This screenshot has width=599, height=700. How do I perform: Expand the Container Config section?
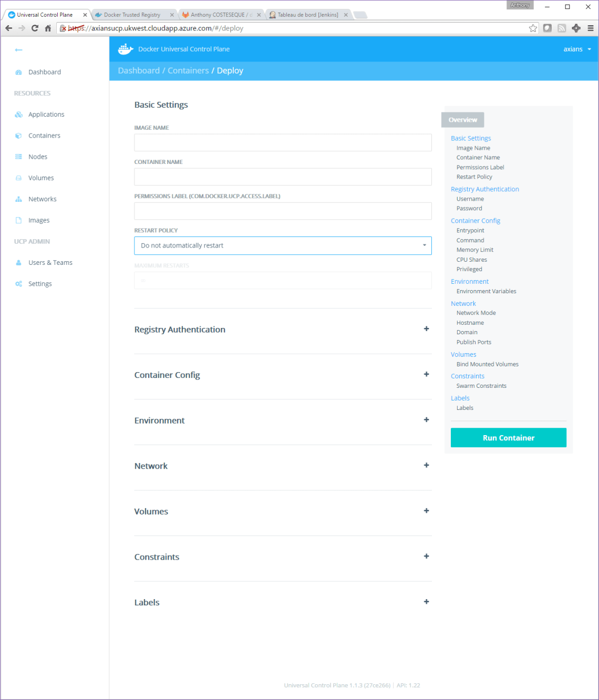point(426,374)
